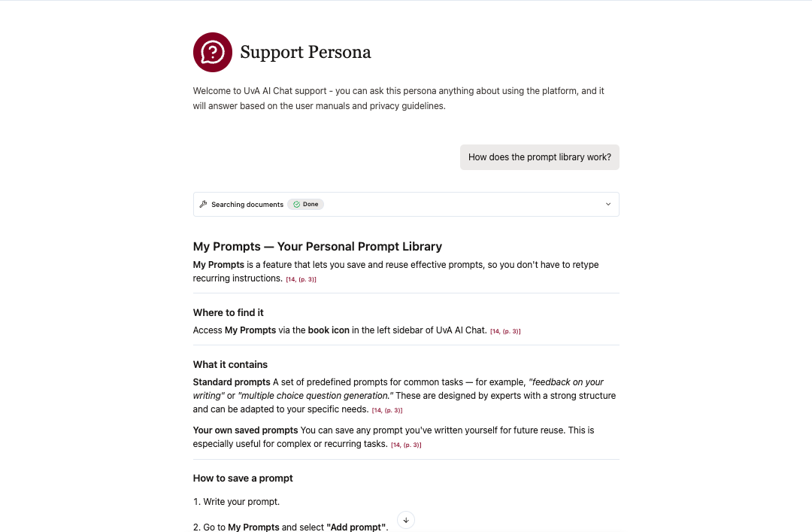Open citation after 'complex or recurring tasks'
The height and width of the screenshot is (532, 812).
[x=406, y=445]
